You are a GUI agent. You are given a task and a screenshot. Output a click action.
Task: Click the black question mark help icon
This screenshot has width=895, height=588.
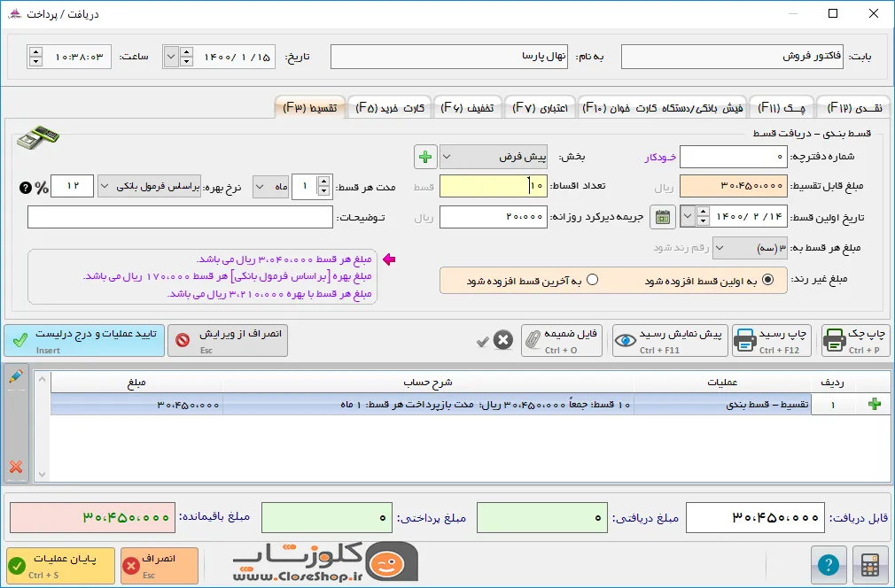click(25, 187)
